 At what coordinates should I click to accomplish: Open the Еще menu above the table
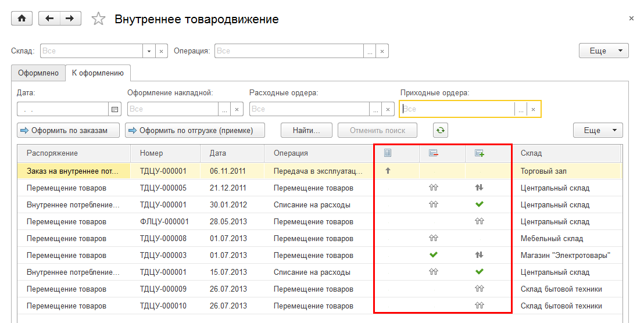click(598, 131)
